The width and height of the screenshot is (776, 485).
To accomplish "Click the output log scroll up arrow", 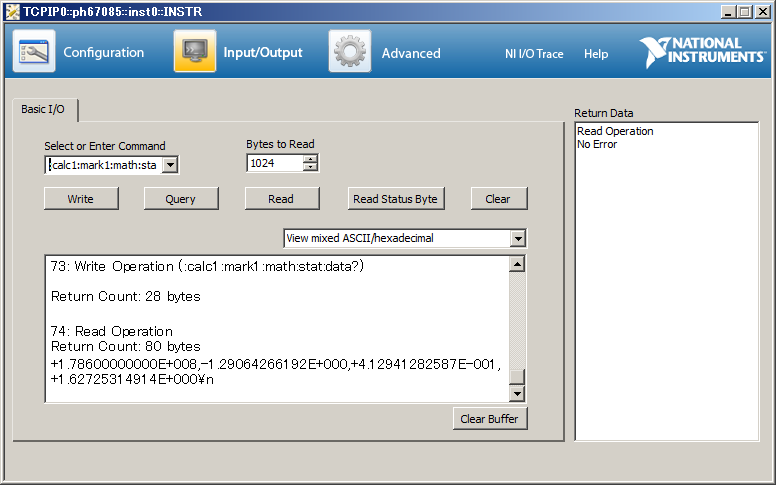I will [517, 264].
